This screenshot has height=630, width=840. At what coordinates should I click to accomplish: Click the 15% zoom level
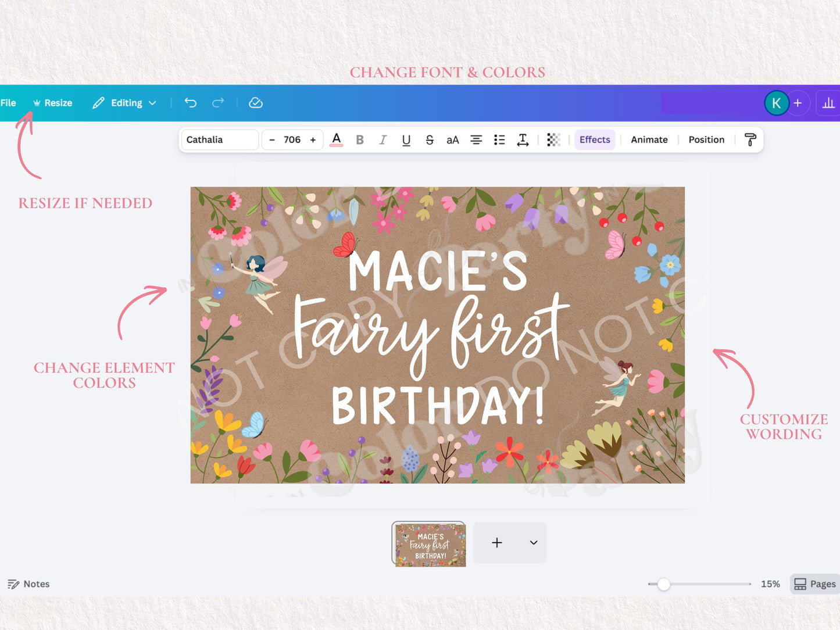pos(770,584)
